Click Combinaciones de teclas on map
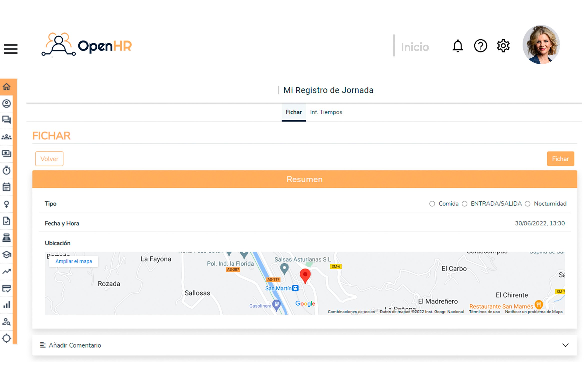588x365 pixels. 351,312
